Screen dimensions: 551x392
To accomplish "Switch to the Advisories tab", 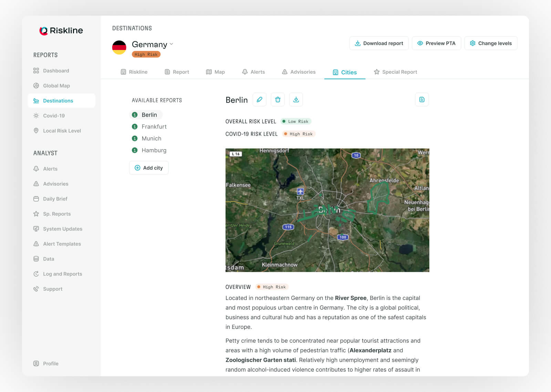I will 299,72.
